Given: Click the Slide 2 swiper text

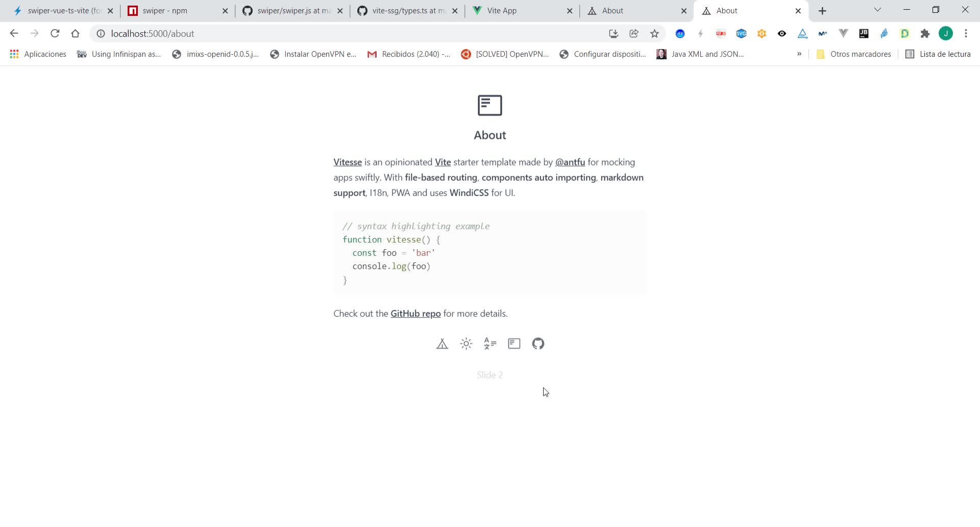Looking at the screenshot, I should click(x=490, y=375).
